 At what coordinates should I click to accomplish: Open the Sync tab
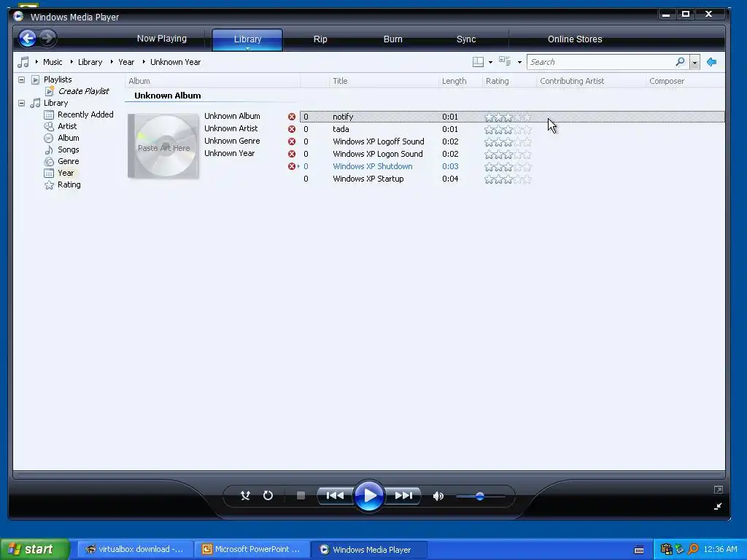pyautogui.click(x=466, y=39)
